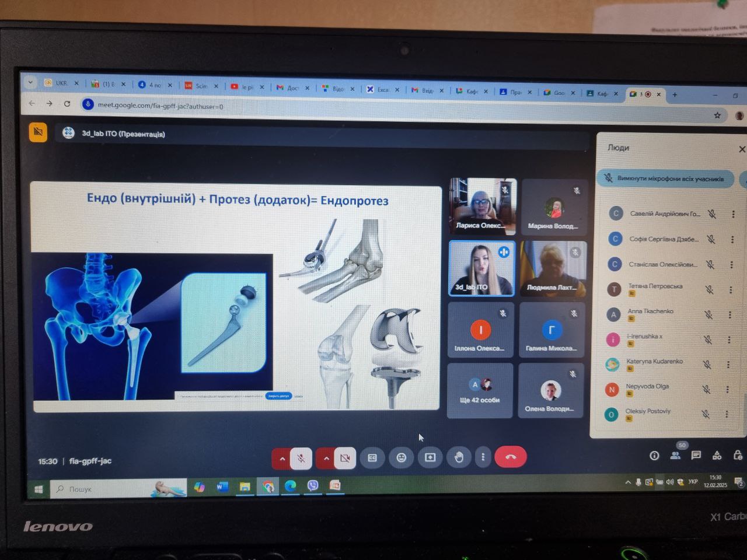The height and width of the screenshot is (560, 747).
Task: Go back in the browser
Action: click(x=32, y=103)
